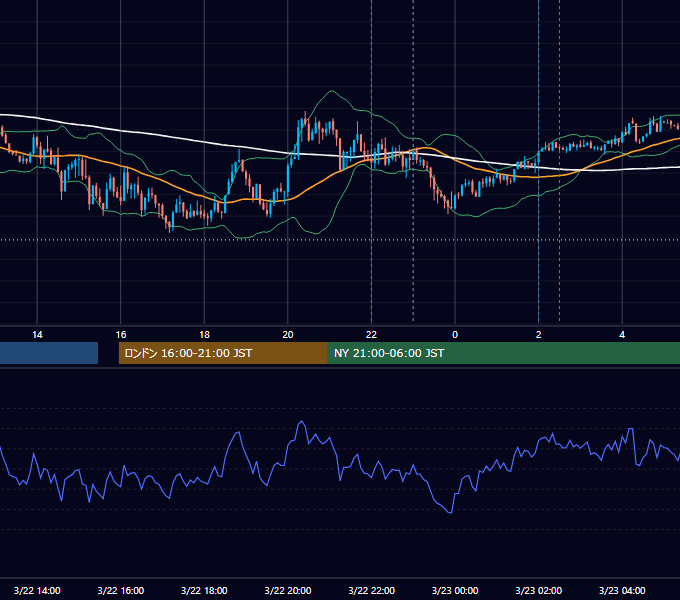Screen dimensions: 680x600
Task: Click the hour label 20 on time axis
Action: (x=288, y=335)
